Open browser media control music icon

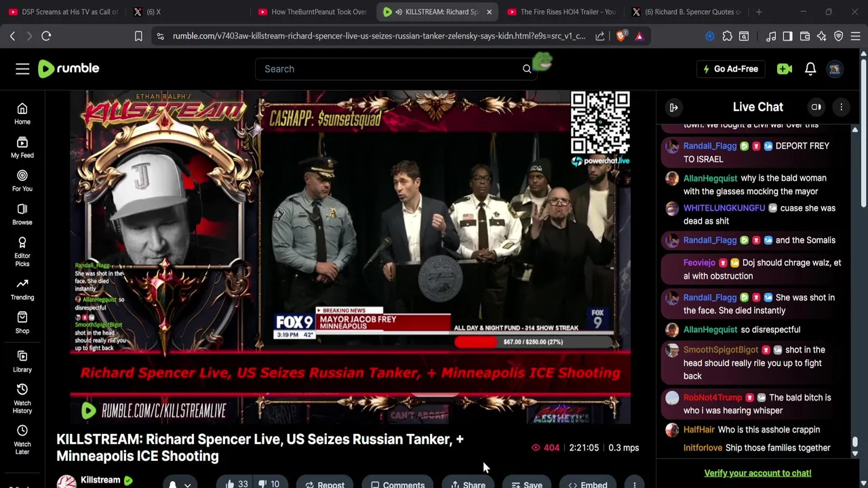771,36
